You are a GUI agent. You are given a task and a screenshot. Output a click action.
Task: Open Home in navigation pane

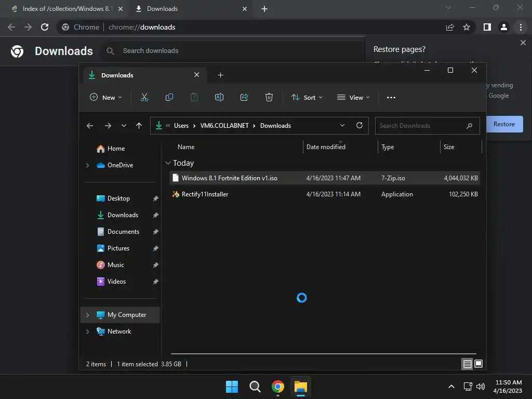116,149
